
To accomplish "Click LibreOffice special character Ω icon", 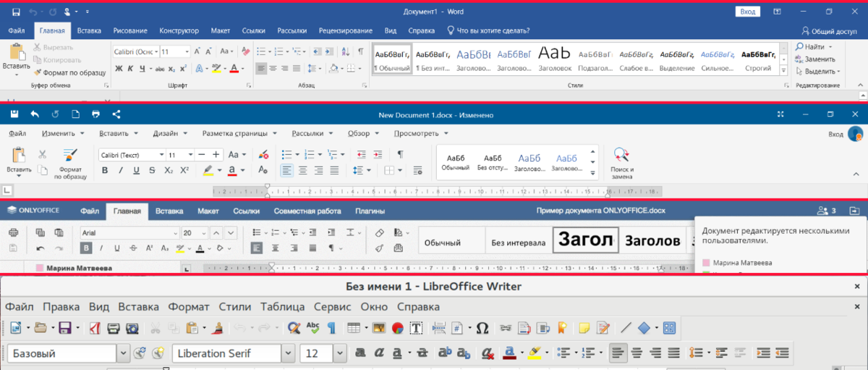I will tap(483, 328).
